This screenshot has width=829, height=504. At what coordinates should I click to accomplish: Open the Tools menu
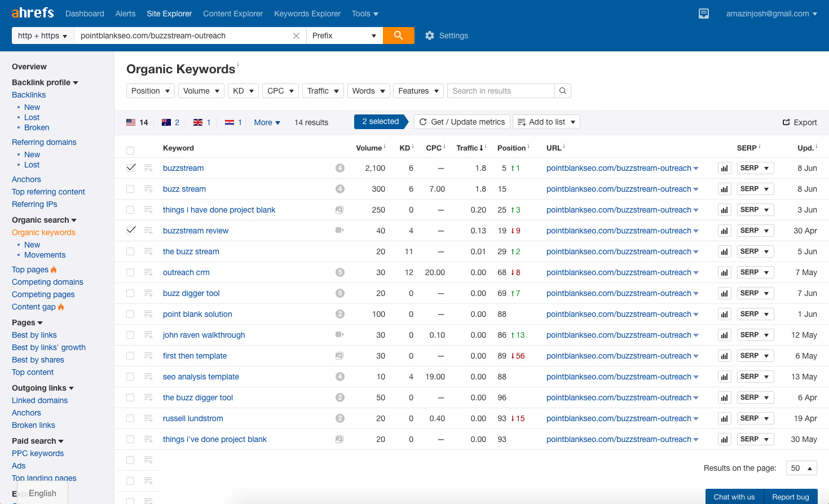click(x=365, y=14)
